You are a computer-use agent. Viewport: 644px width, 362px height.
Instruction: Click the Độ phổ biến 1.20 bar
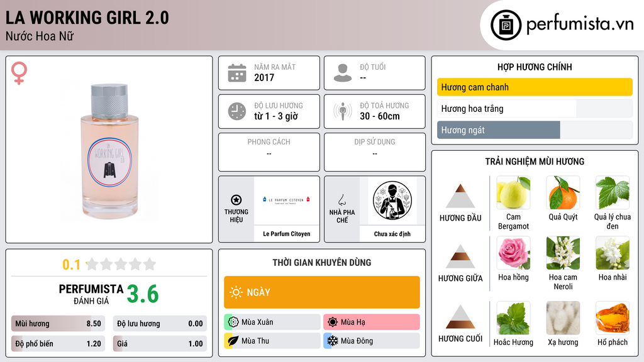[58, 344]
